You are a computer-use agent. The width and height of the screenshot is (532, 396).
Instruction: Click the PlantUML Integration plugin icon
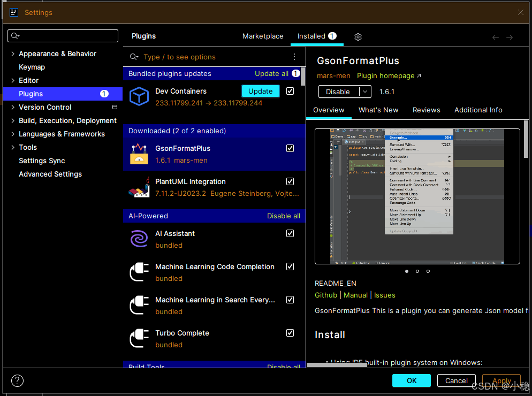139,187
